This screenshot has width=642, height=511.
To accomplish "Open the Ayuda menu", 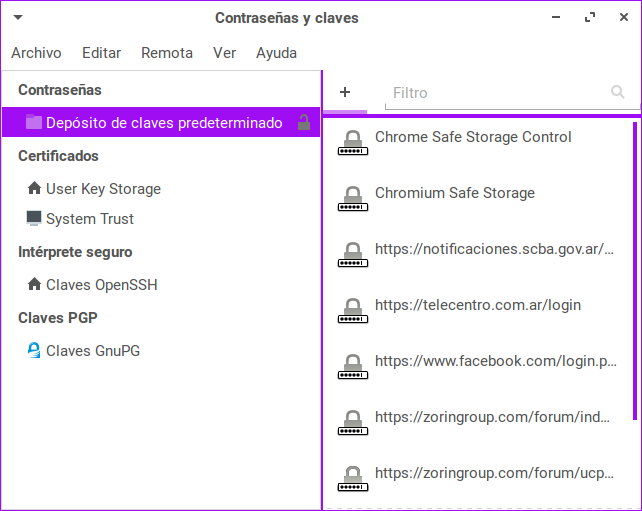I will coord(276,53).
